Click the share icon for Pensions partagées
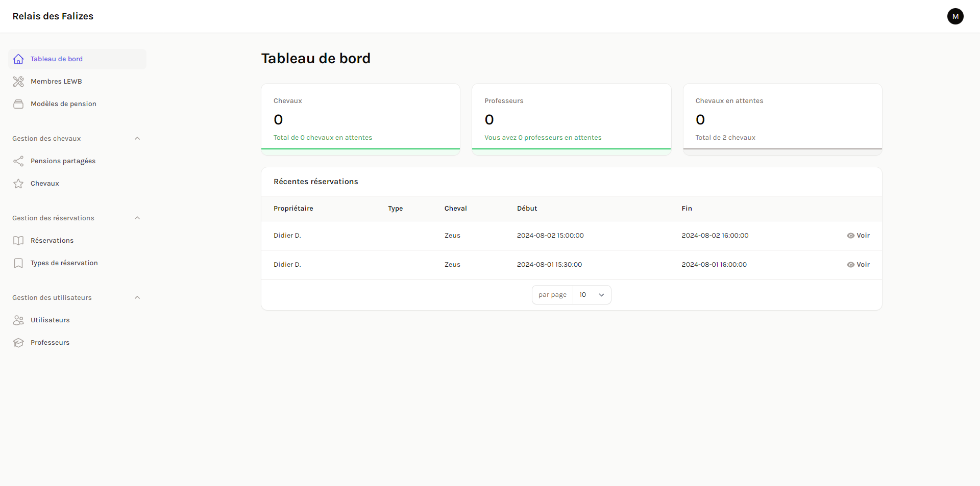The image size is (980, 486). click(18, 161)
